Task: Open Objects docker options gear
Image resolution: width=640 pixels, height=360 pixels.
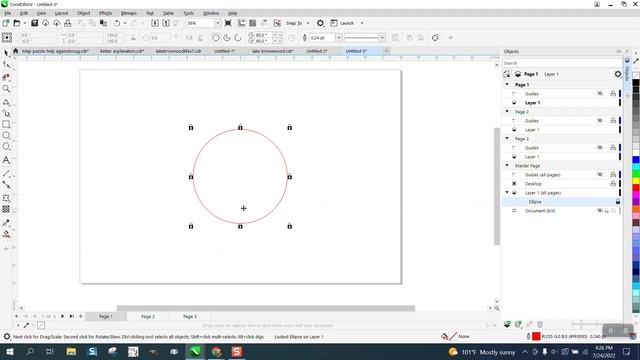Action: click(x=618, y=74)
